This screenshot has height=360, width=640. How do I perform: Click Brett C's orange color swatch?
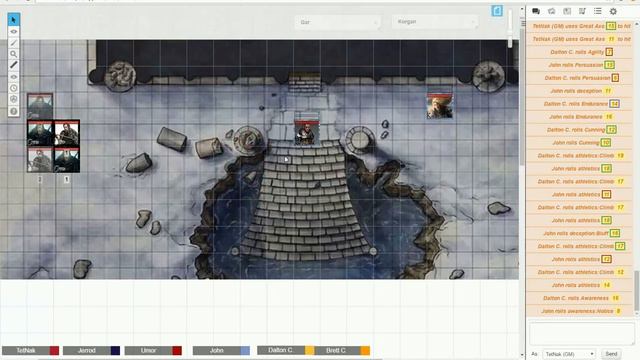(365, 350)
